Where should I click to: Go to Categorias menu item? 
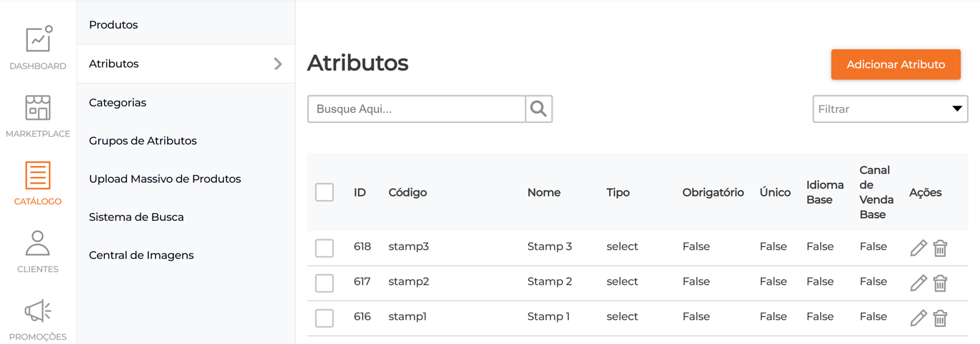pos(118,103)
